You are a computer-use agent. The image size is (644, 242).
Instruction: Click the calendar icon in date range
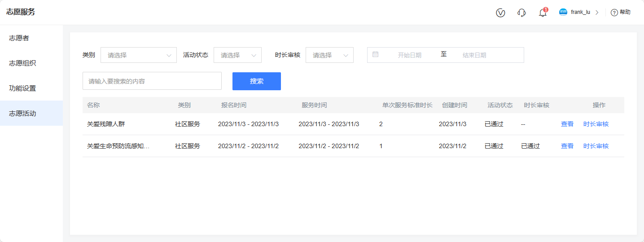pos(376,54)
